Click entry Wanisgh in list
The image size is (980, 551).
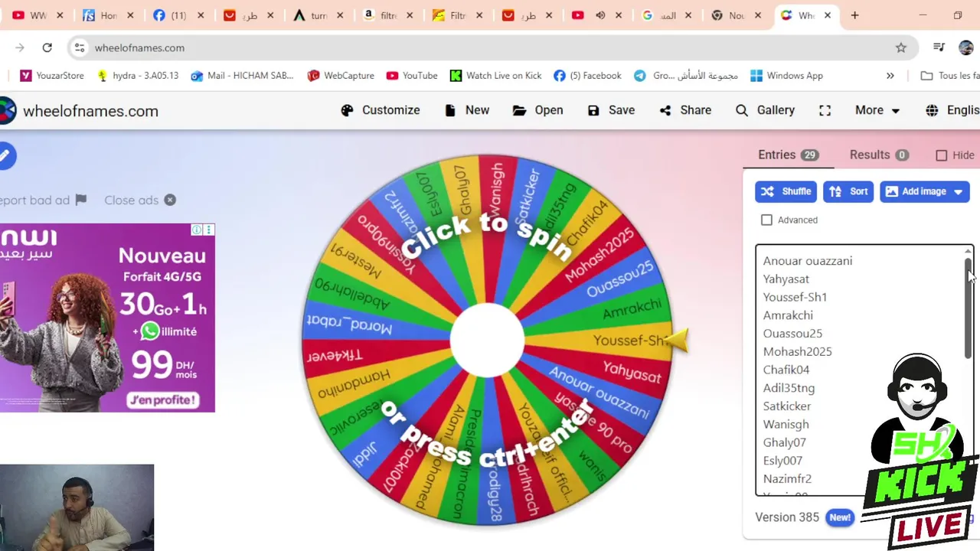click(x=786, y=425)
